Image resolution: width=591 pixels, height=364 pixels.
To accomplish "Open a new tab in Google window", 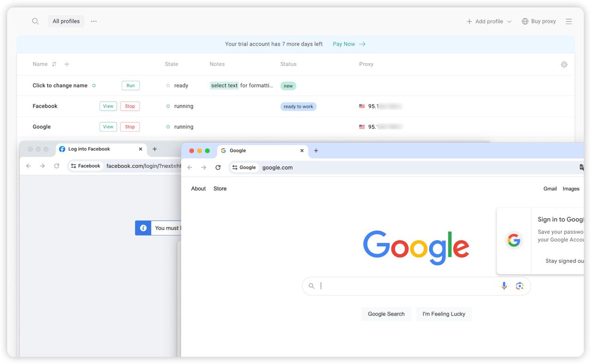I will 316,151.
